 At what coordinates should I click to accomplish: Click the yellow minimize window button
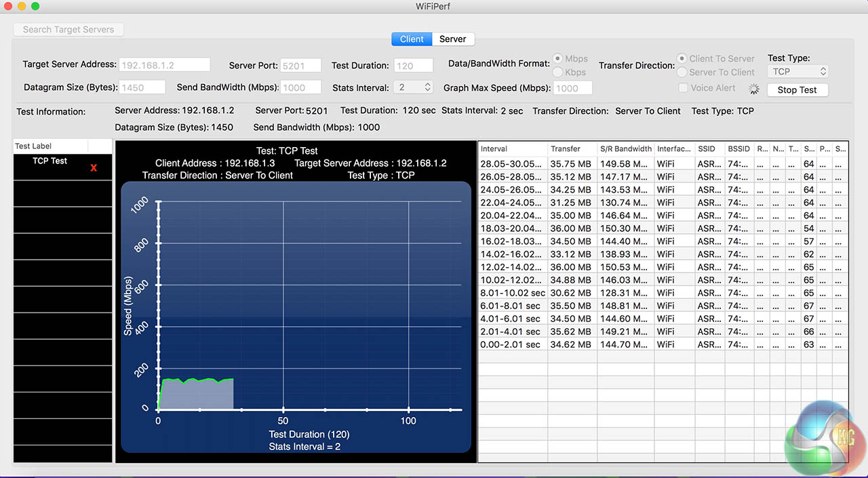[22, 6]
